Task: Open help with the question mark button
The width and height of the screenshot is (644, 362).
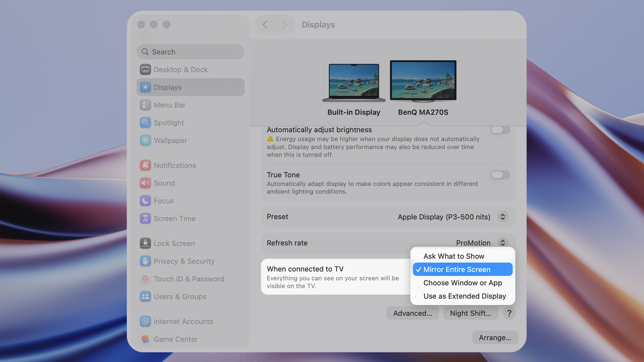Action: click(x=509, y=313)
